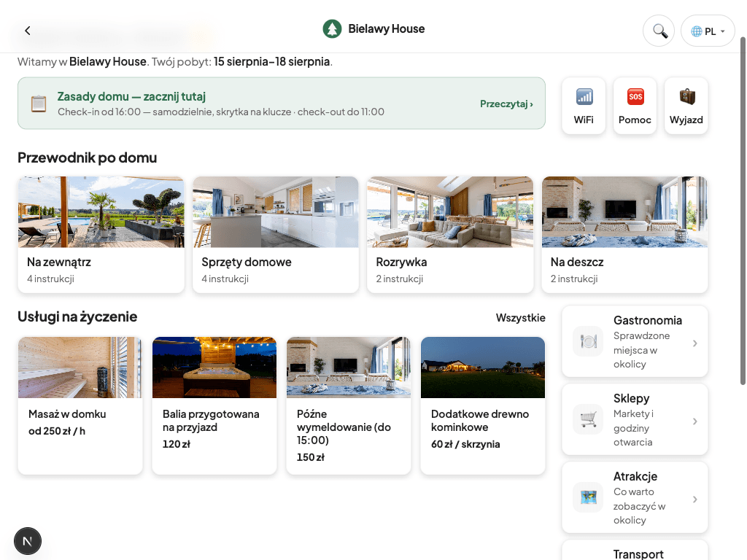Viewport: 747px width, 560px height.
Task: Expand Gastronomia with its chevron
Action: [x=695, y=343]
